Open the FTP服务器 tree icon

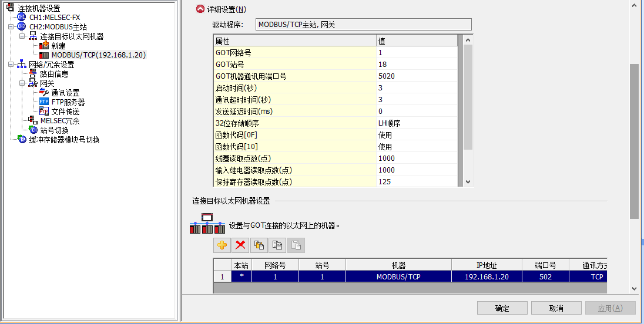(44, 102)
